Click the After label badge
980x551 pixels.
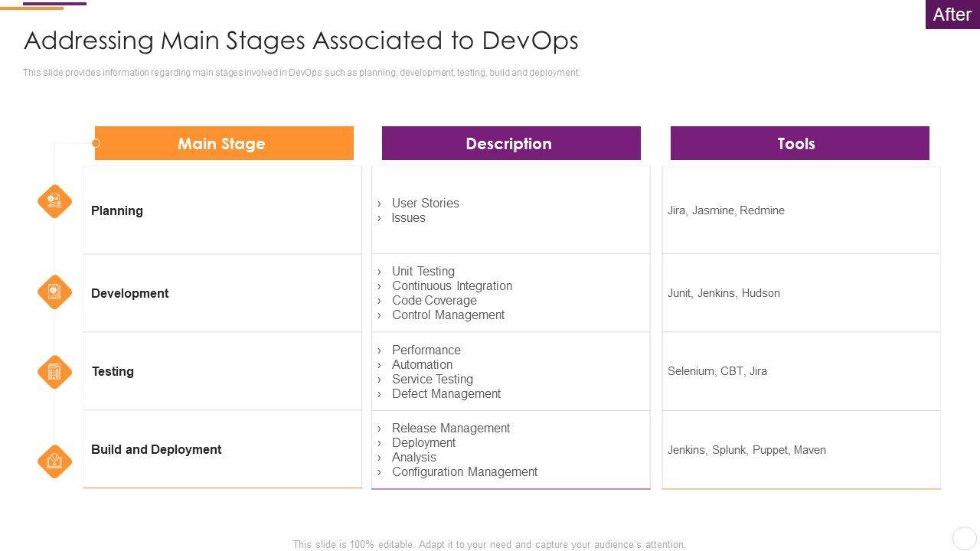952,15
